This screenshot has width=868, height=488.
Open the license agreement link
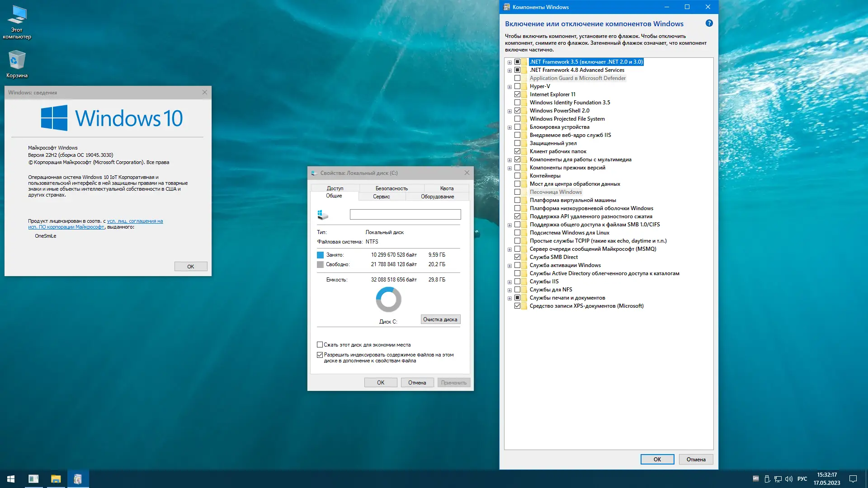135,221
